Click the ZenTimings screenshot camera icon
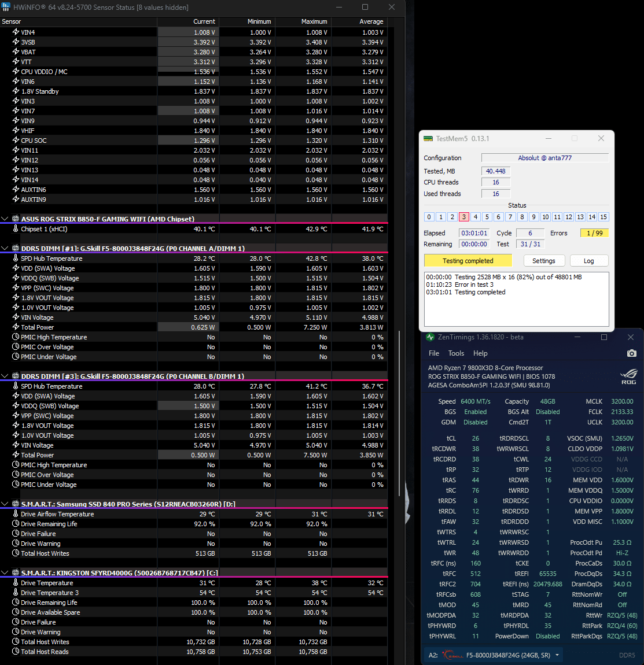 coord(631,353)
